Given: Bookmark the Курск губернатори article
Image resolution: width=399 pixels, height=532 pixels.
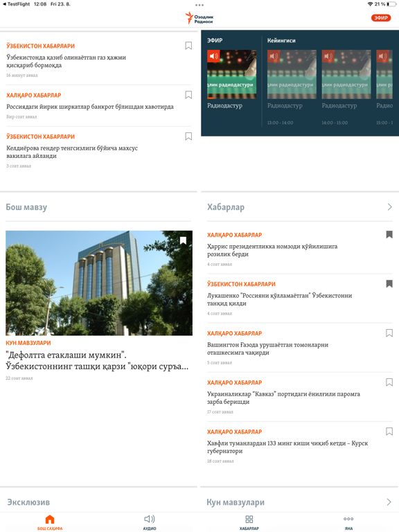Looking at the screenshot, I should tap(389, 432).
